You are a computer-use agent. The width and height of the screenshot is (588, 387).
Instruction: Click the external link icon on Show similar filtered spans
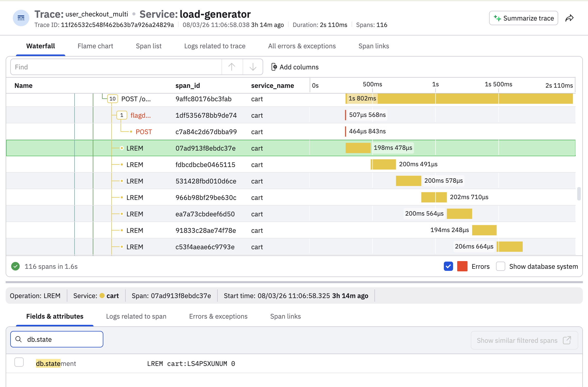(567, 340)
